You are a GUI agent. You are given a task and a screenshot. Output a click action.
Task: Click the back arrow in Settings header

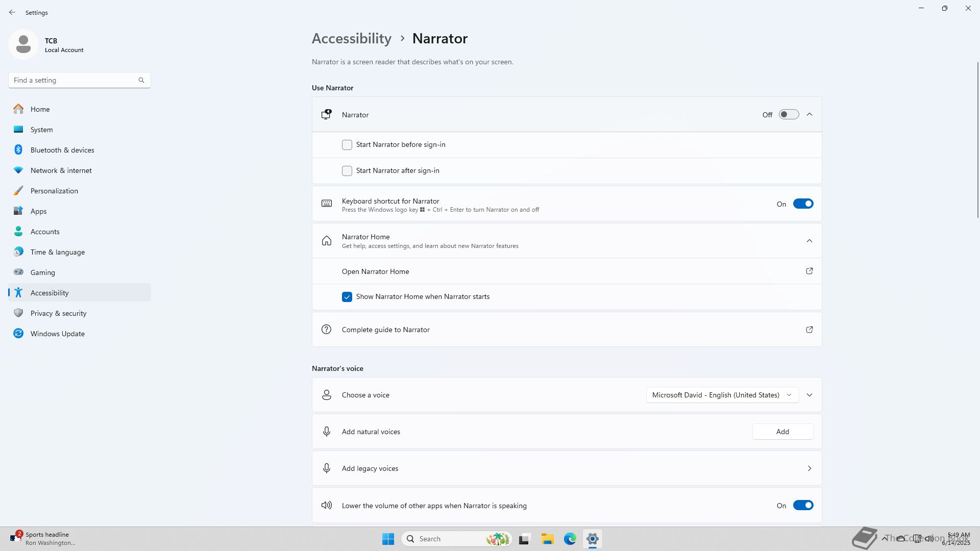12,12
